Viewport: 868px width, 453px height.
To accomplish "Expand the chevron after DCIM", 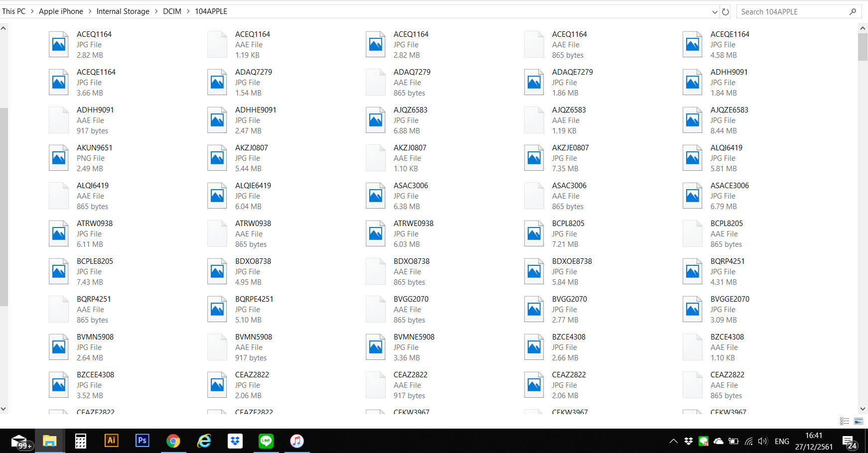I will pos(188,11).
